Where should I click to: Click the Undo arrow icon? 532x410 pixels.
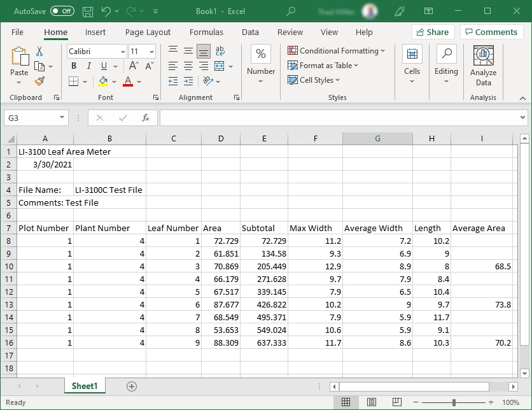pos(106,11)
